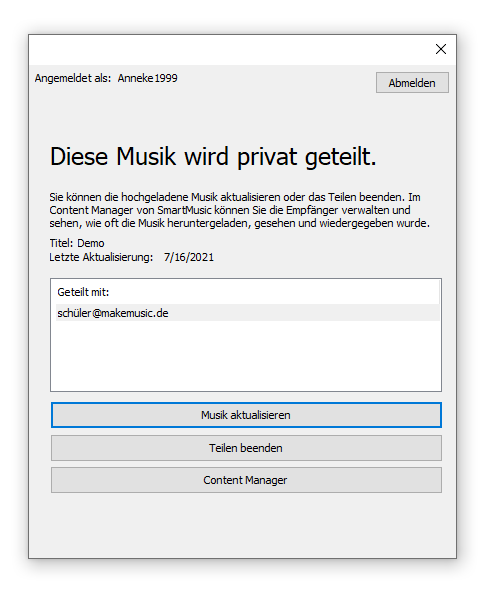Click heading Diese Musik wird privat geteilt

[x=213, y=156]
